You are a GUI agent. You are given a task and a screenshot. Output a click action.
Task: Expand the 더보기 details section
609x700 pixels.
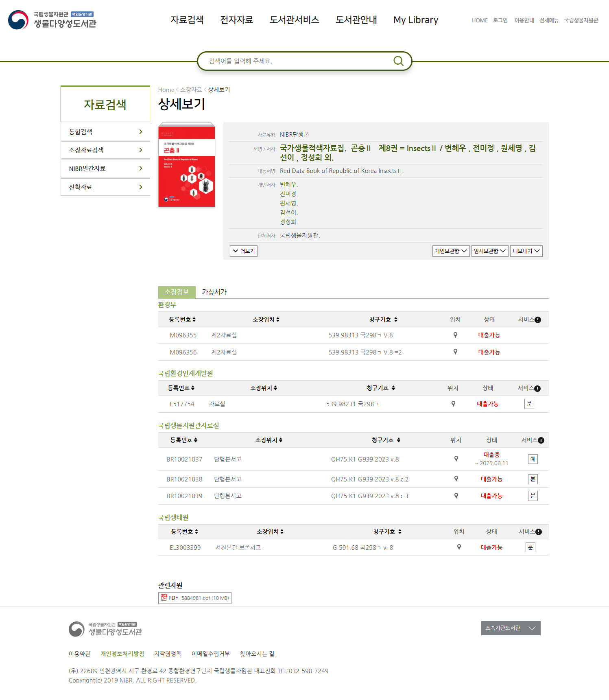pos(244,251)
